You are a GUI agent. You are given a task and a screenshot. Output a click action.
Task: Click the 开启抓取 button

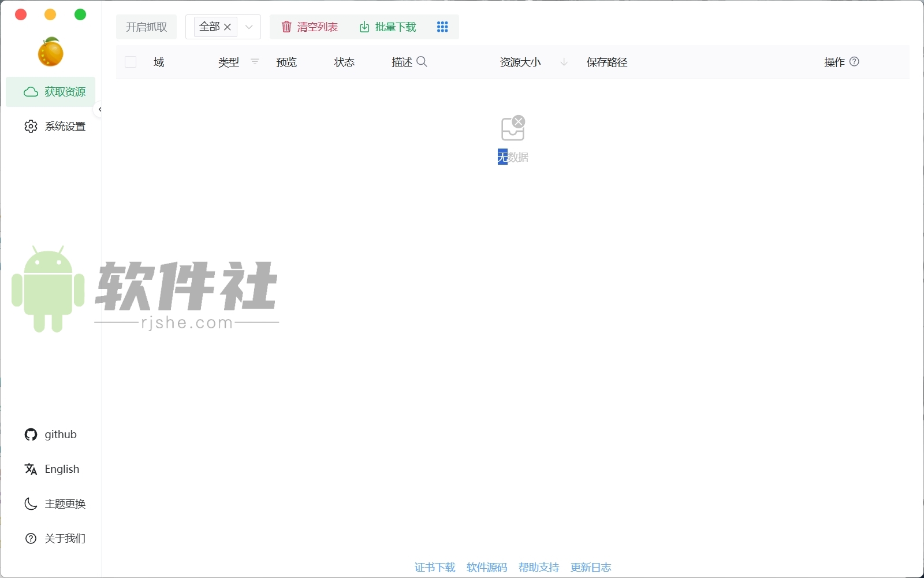click(x=146, y=27)
